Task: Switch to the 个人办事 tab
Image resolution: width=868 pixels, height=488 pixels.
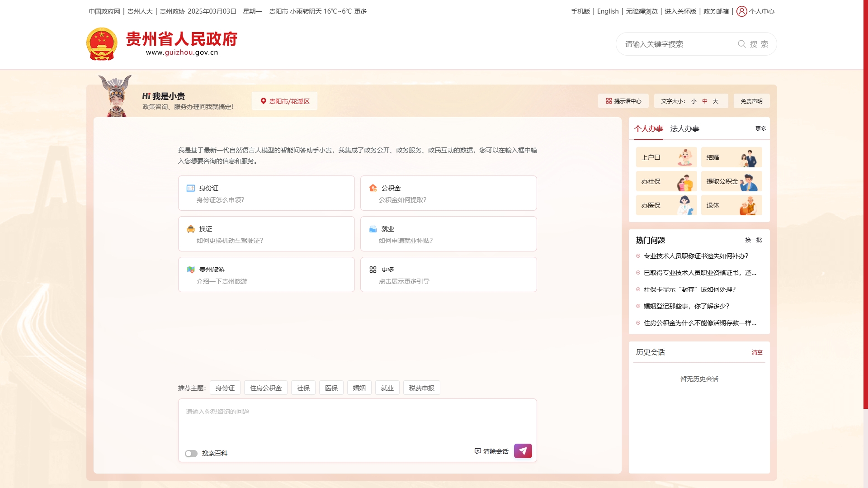Action: 648,129
